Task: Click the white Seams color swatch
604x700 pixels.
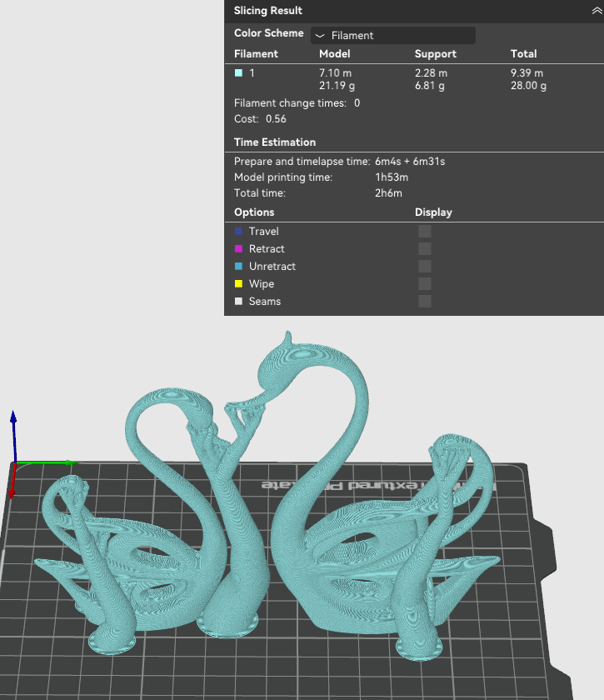Action: point(239,301)
